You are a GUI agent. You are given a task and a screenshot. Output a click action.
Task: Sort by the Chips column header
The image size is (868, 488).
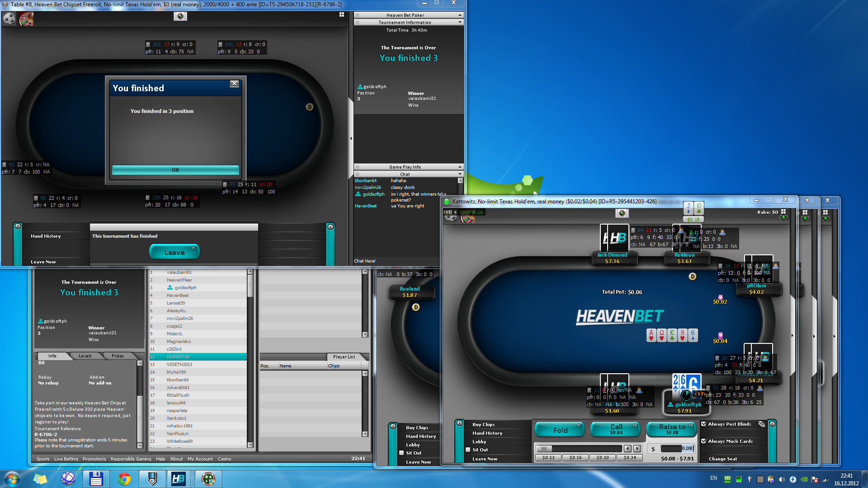coord(344,366)
